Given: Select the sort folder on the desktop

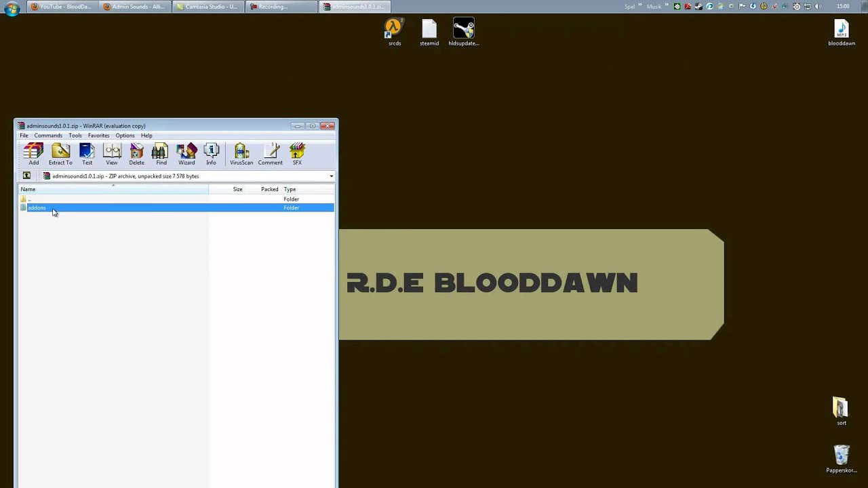Looking at the screenshot, I should point(841,411).
